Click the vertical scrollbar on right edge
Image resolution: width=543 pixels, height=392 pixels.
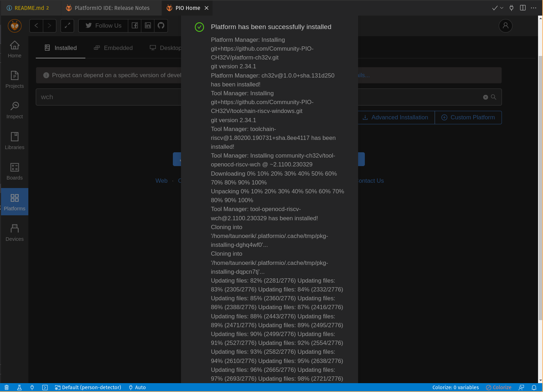tap(540, 177)
